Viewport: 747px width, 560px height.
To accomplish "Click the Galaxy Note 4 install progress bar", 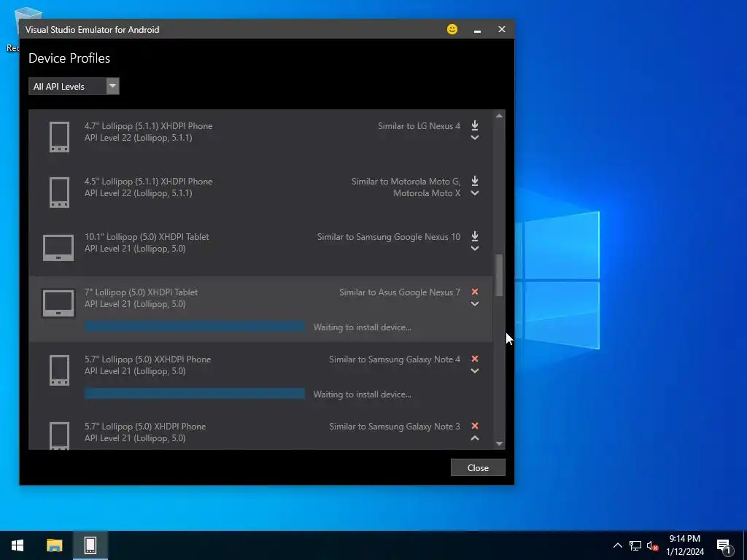I will pos(195,394).
